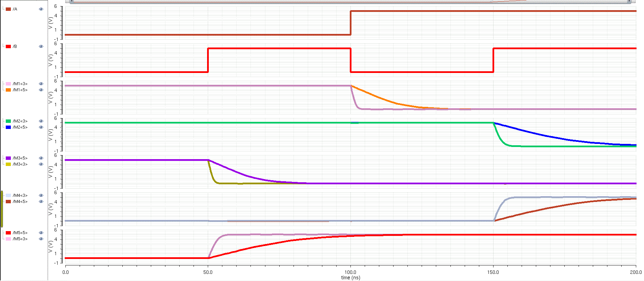Viewport: 644px width, 281px height.
Task: Hide the /M3<5> signal via eye icon
Action: [x=41, y=158]
